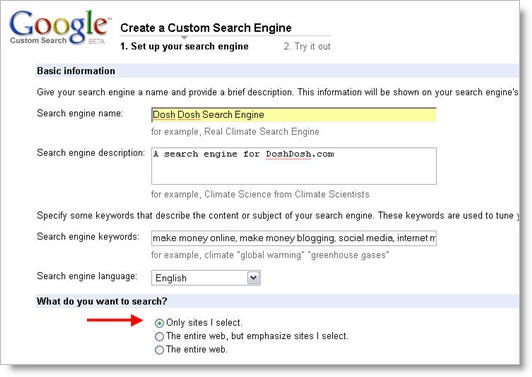Select "The entire web" radio option
The image size is (532, 377).
[x=159, y=350]
